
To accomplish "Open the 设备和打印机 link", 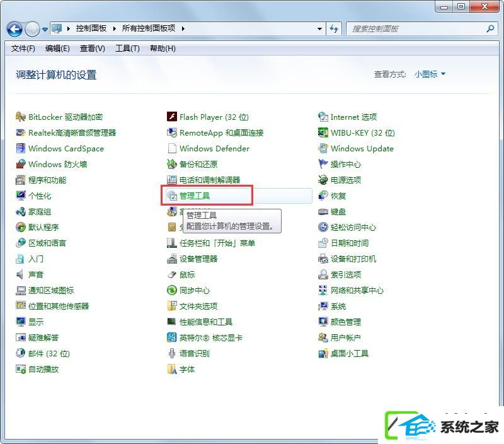I will point(353,259).
